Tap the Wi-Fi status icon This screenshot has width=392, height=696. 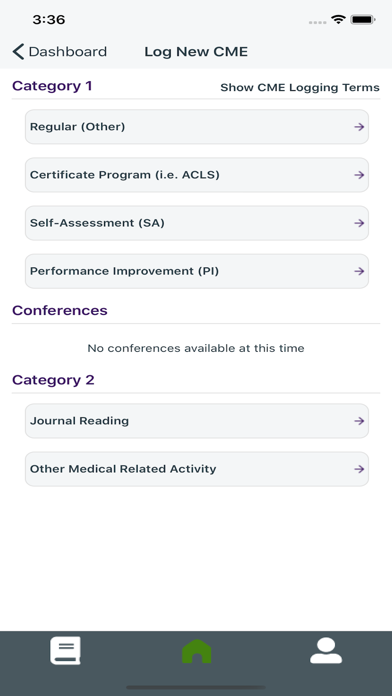[x=338, y=20]
